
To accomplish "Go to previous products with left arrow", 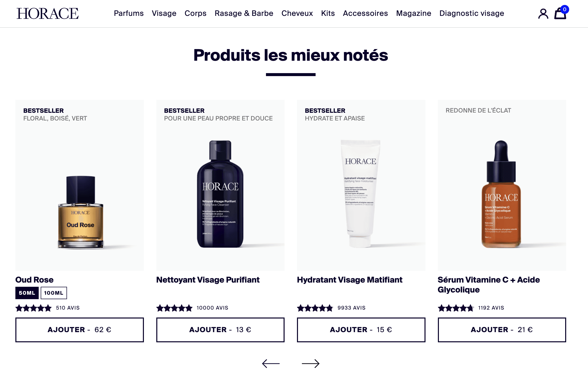I will click(271, 364).
